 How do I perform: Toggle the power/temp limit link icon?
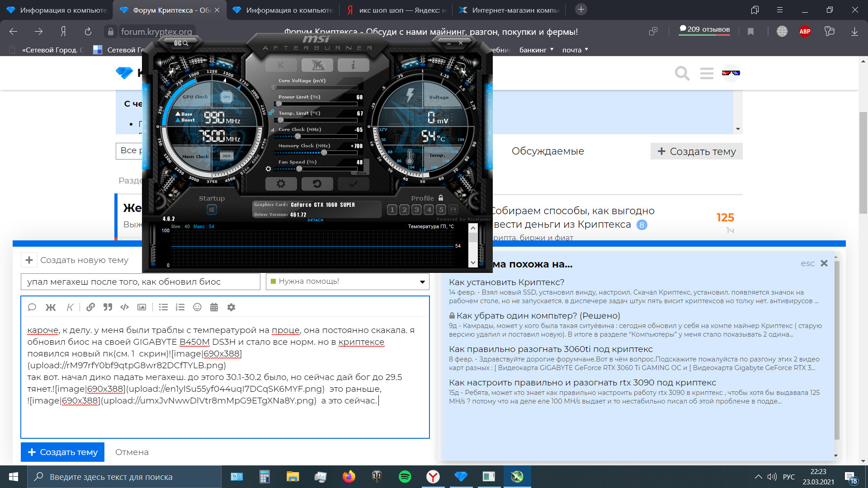pyautogui.click(x=271, y=112)
